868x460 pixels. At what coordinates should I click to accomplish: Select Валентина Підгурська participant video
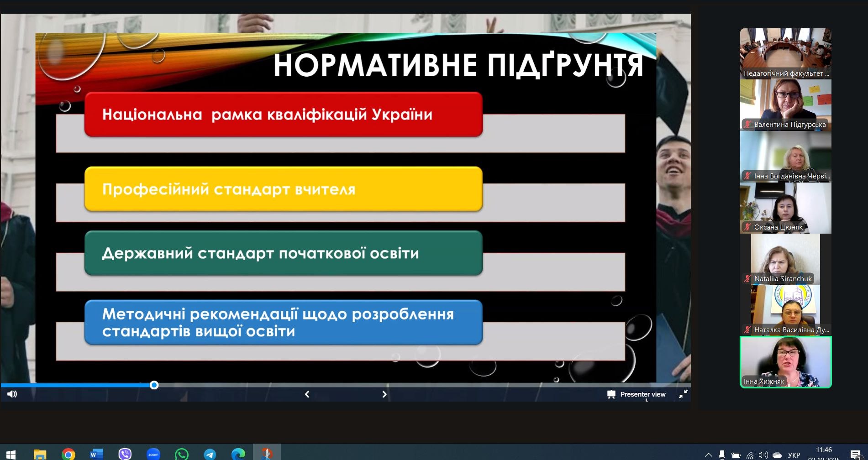pos(785,105)
